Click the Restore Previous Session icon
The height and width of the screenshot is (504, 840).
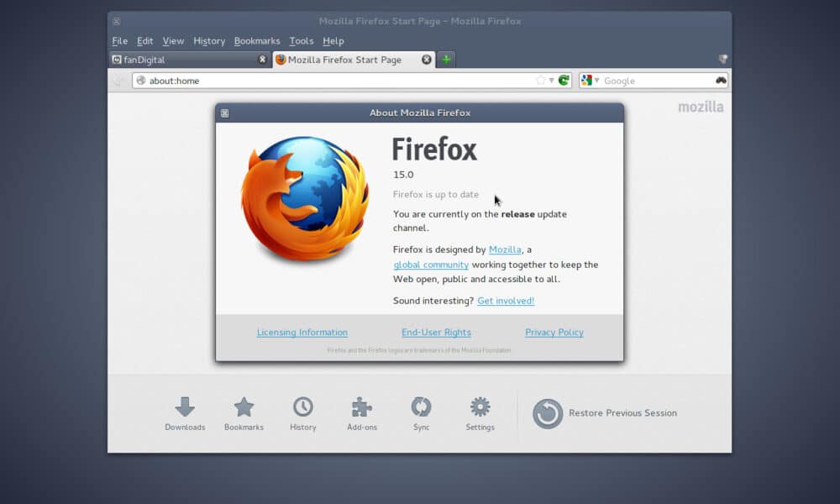[548, 413]
